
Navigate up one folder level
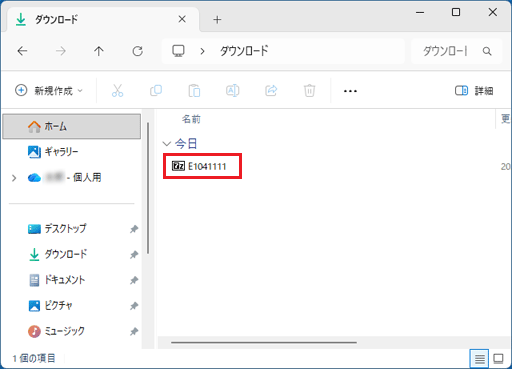click(99, 51)
